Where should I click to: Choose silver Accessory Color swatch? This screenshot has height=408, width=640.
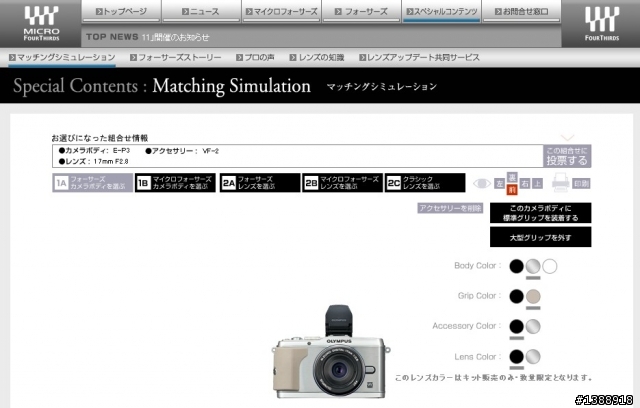coord(533,327)
